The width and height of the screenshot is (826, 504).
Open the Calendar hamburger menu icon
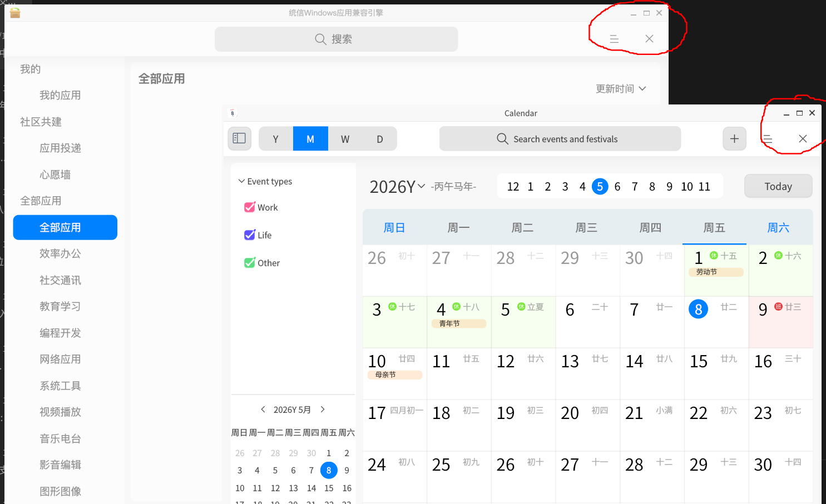pyautogui.click(x=768, y=138)
